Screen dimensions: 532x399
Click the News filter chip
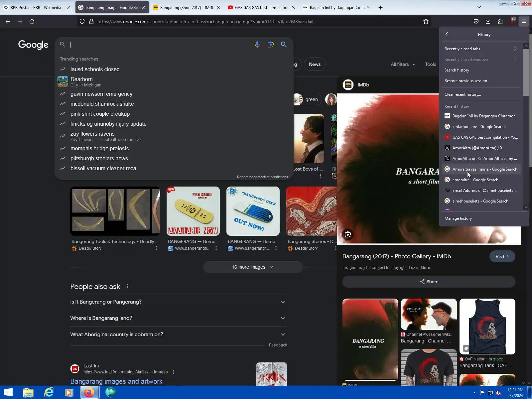[315, 64]
